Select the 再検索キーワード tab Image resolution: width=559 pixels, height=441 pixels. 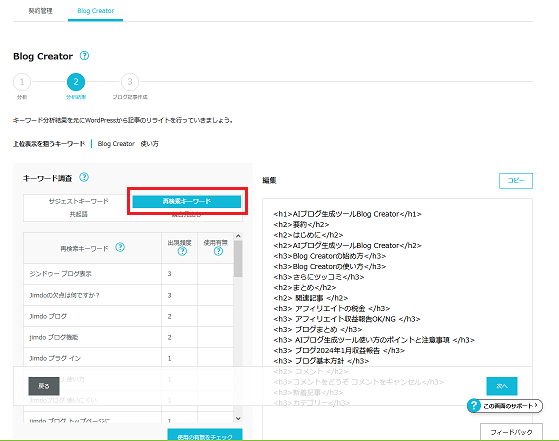[x=187, y=201]
